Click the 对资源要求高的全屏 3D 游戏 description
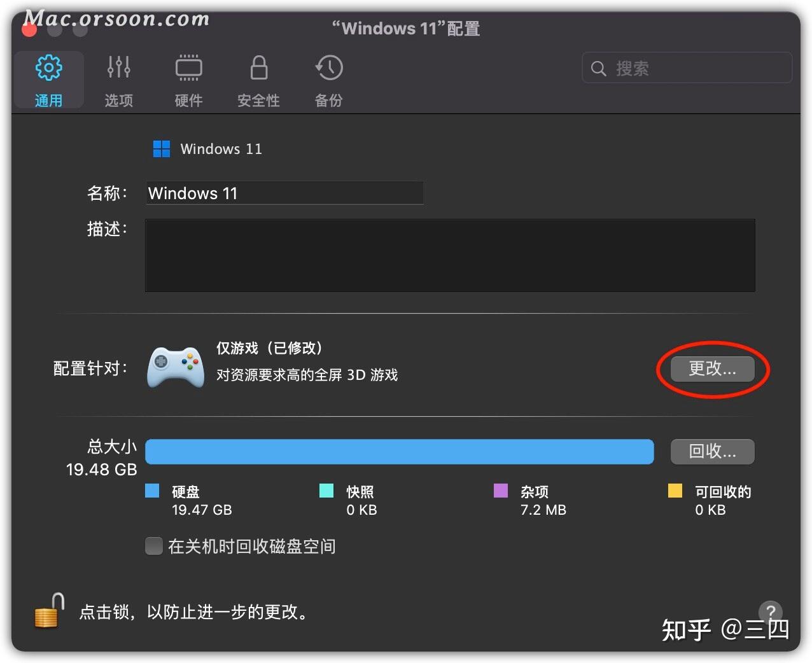This screenshot has width=812, height=663. 307,375
